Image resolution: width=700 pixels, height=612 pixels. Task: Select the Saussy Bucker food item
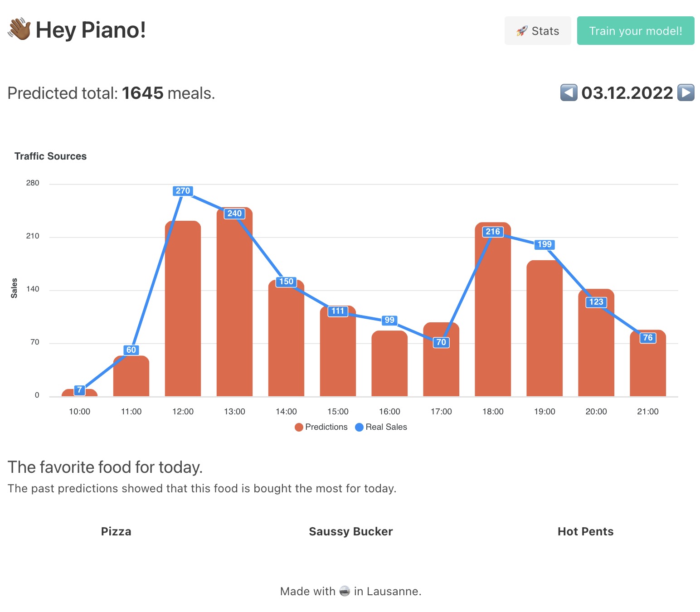(350, 531)
